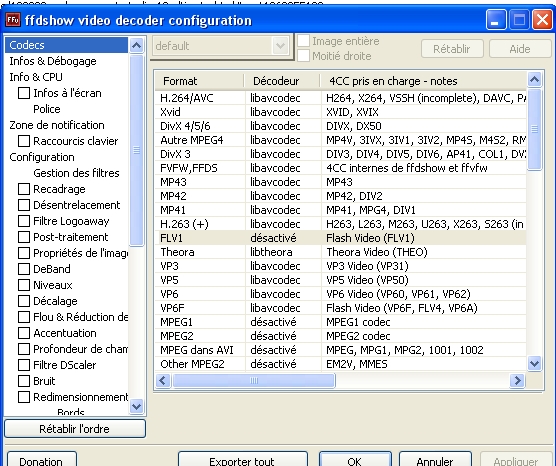Screen dimensions: 556x466
Task: Enable the Décalage checkbox
Action: tap(24, 301)
